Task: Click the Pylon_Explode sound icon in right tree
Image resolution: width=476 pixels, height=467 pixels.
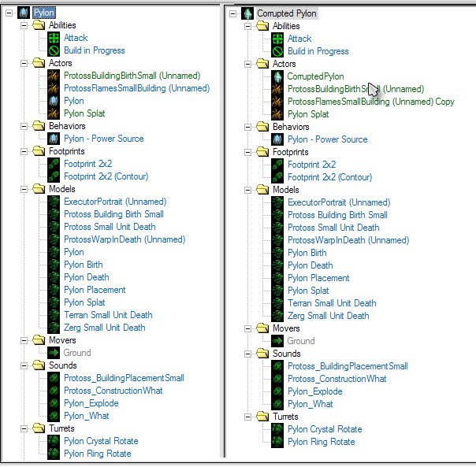Action: click(x=277, y=391)
